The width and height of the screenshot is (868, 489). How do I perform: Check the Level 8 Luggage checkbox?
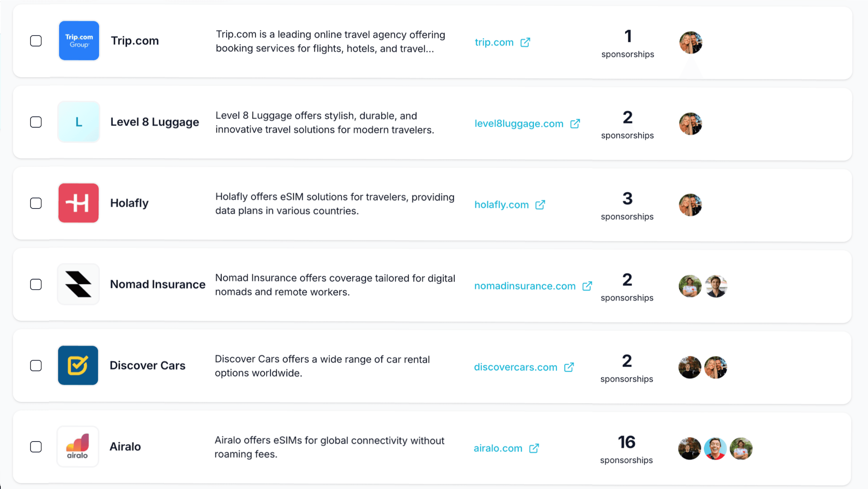[36, 122]
